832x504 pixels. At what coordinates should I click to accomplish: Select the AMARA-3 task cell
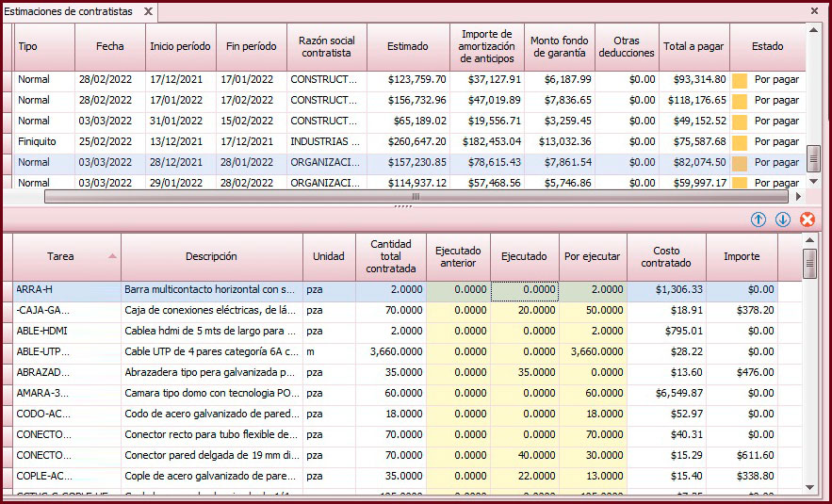tap(68, 394)
